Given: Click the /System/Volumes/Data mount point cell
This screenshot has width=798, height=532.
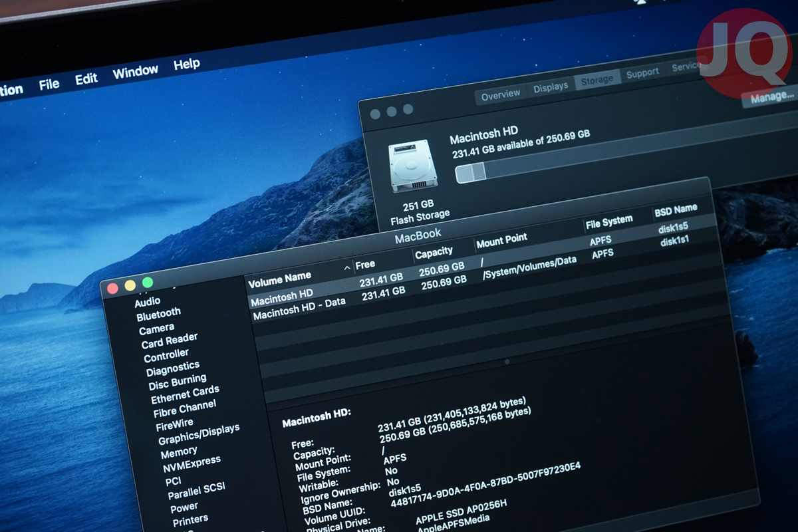Looking at the screenshot, I should 529,267.
